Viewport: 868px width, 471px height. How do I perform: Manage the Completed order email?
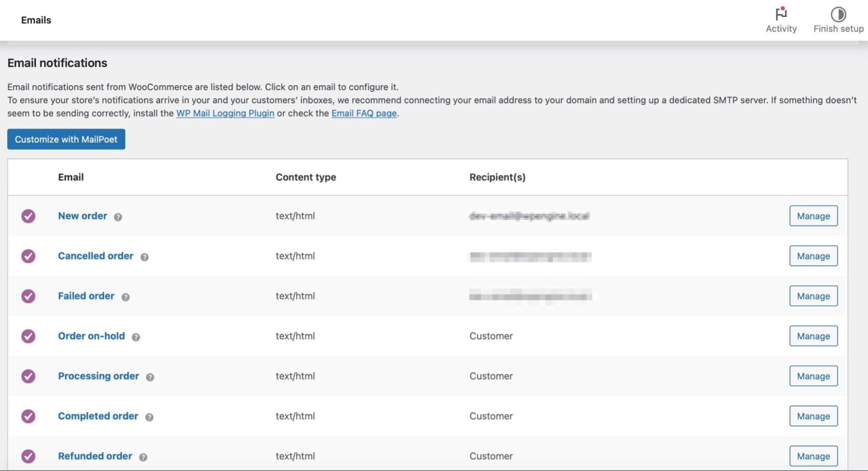tap(813, 416)
